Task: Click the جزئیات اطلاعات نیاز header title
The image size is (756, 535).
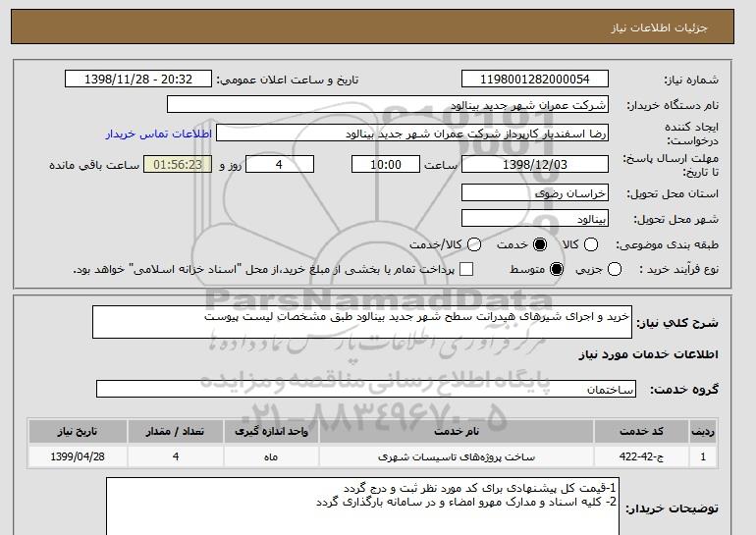Action: pyautogui.click(x=659, y=27)
